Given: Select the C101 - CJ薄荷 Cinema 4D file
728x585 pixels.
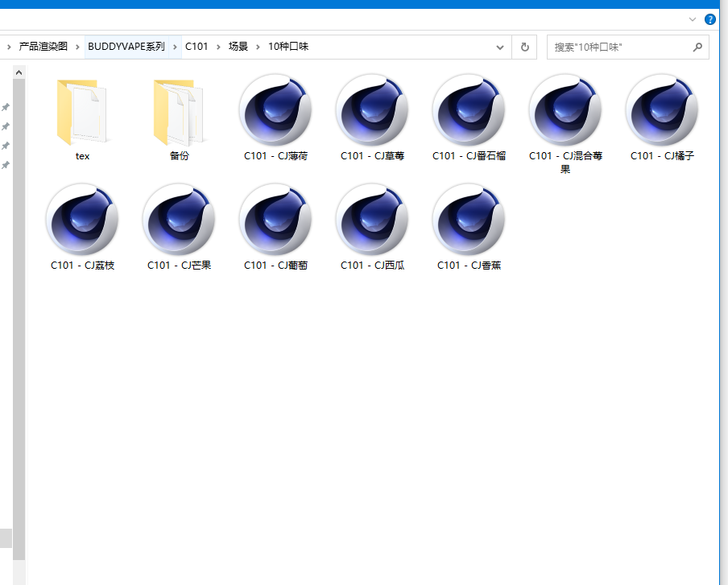Looking at the screenshot, I should [275, 110].
